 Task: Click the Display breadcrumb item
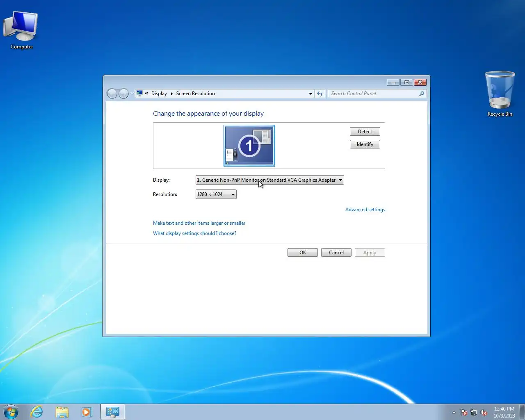[x=159, y=94]
